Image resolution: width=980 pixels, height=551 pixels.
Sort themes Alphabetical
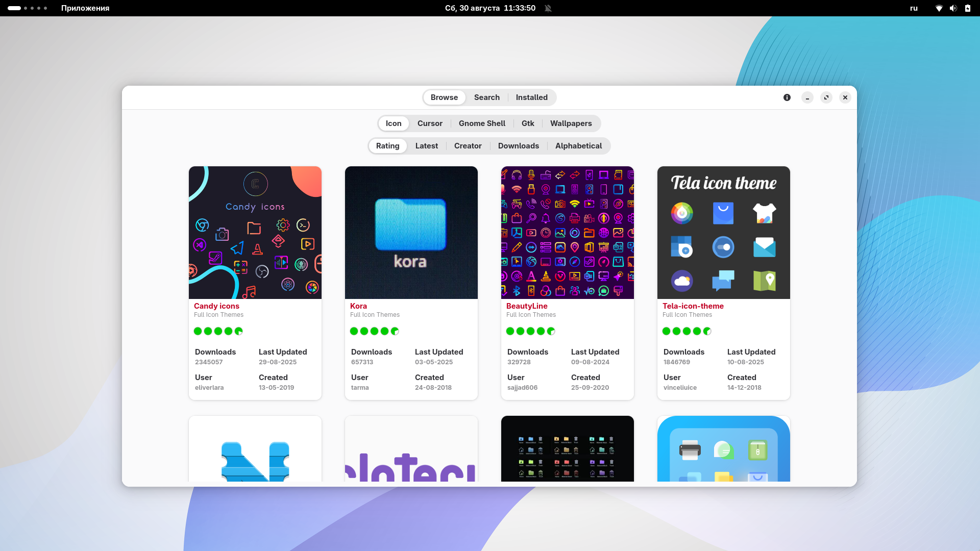tap(579, 146)
